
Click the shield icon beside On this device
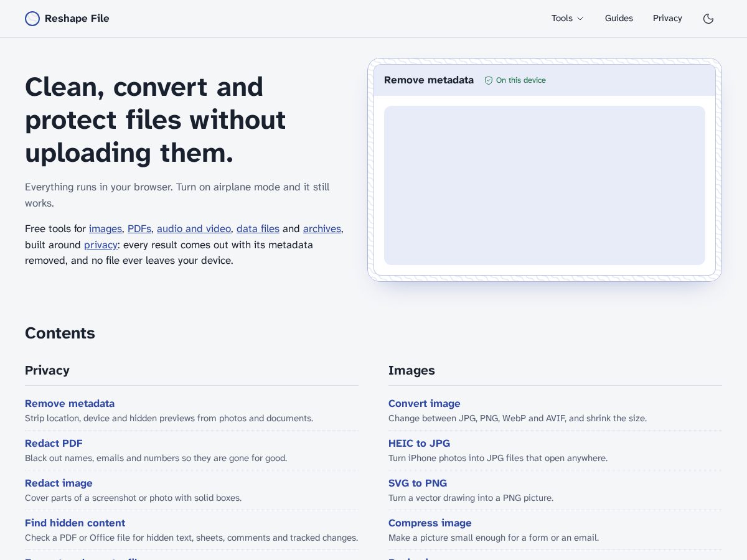489,80
